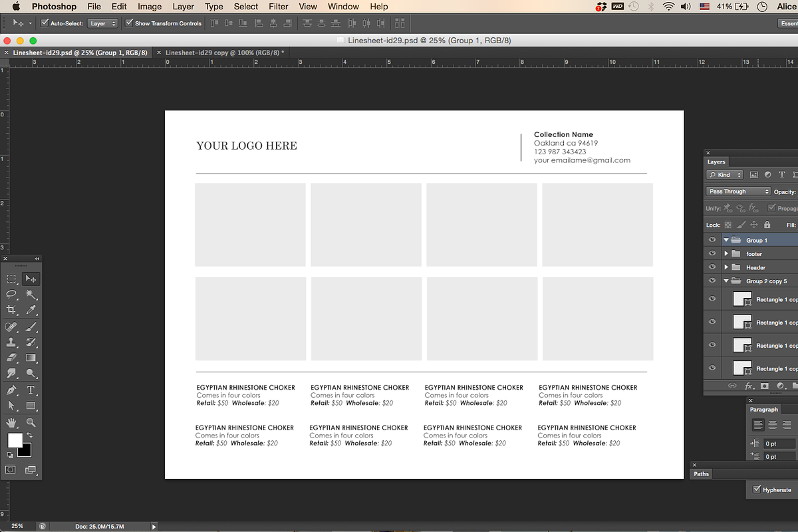Open the Filter menu
Screen dimensions: 798x532
click(279, 7)
